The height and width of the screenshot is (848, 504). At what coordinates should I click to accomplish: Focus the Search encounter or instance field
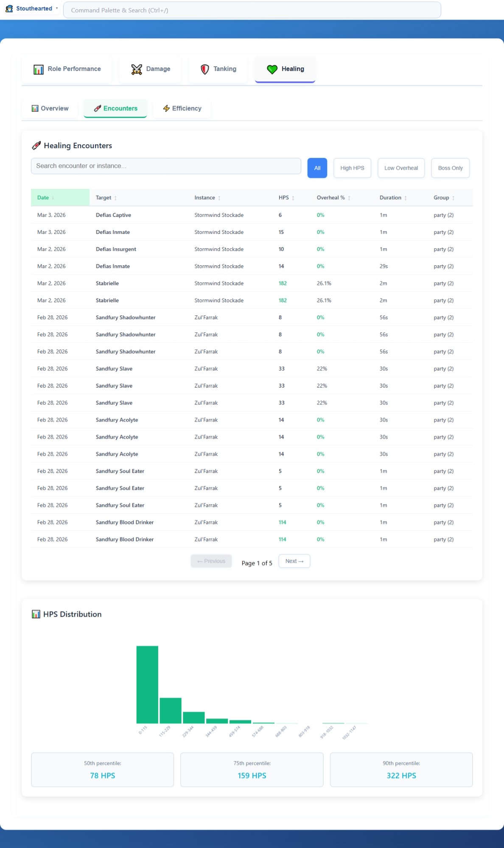165,166
